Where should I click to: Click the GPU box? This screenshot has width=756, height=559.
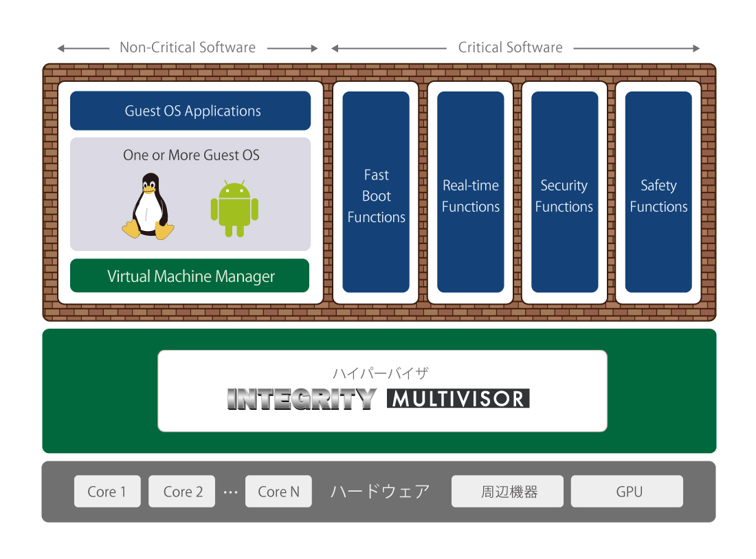coord(627,492)
